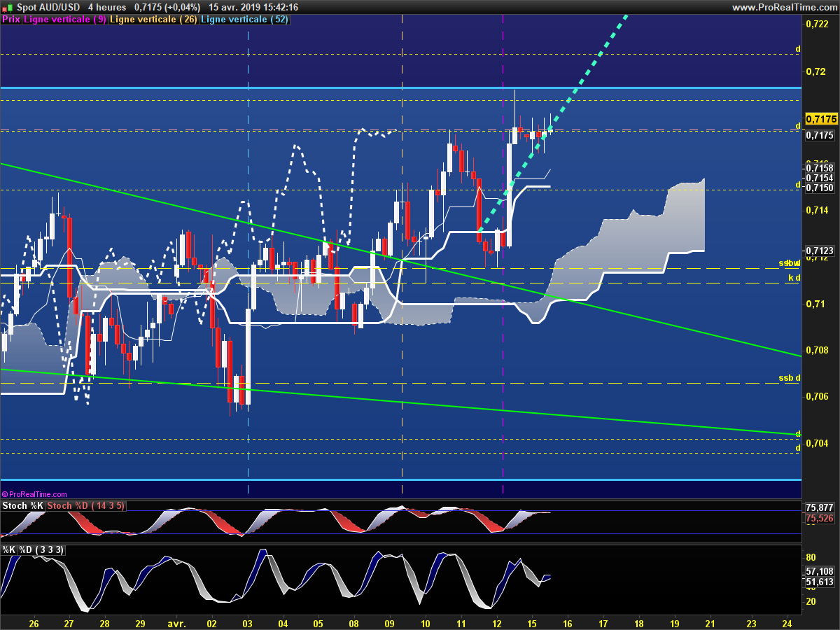Click the 0,722 price axis label
The height and width of the screenshot is (630, 840).
816,24
